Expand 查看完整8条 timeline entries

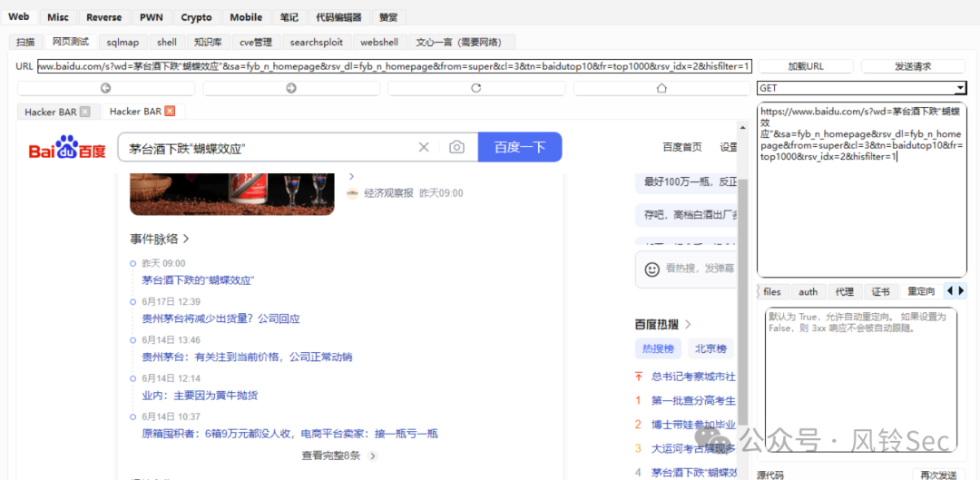(339, 456)
